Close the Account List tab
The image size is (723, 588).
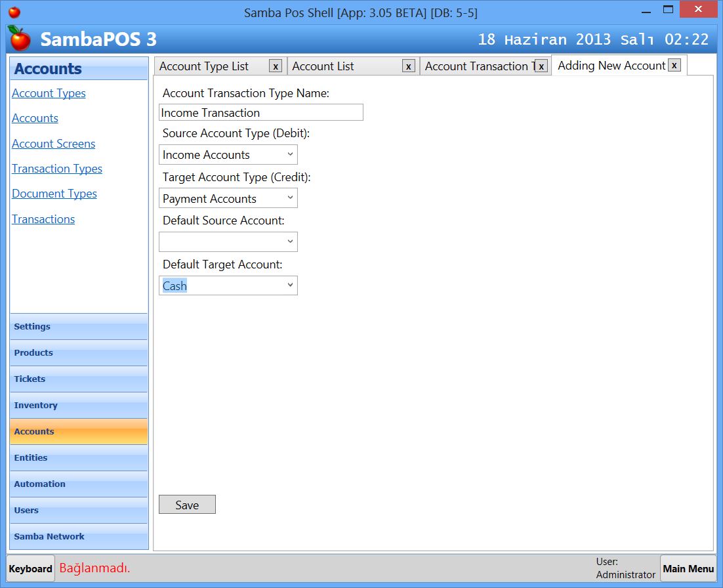(409, 66)
